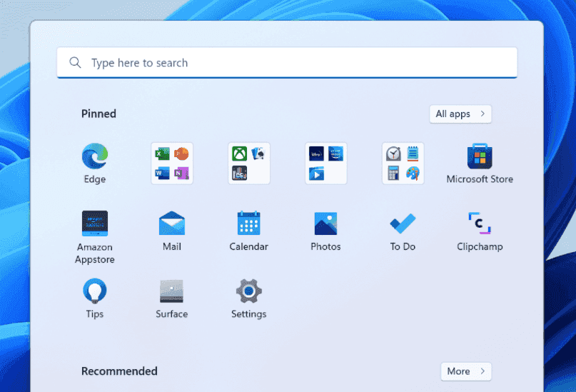Launch the Mail app

[172, 231]
